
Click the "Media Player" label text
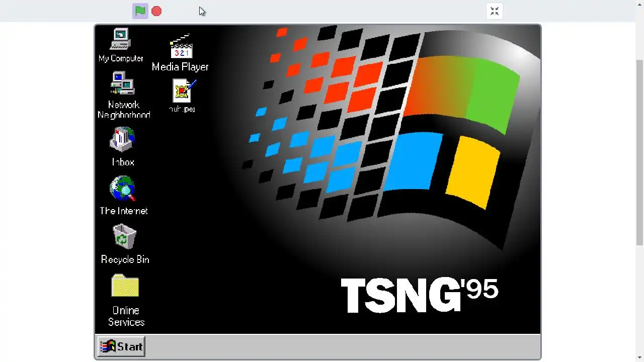(x=180, y=67)
